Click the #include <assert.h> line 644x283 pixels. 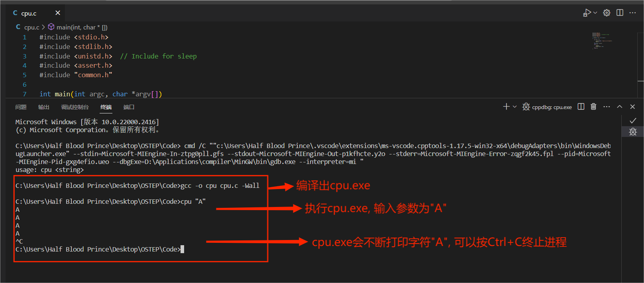[x=76, y=65]
